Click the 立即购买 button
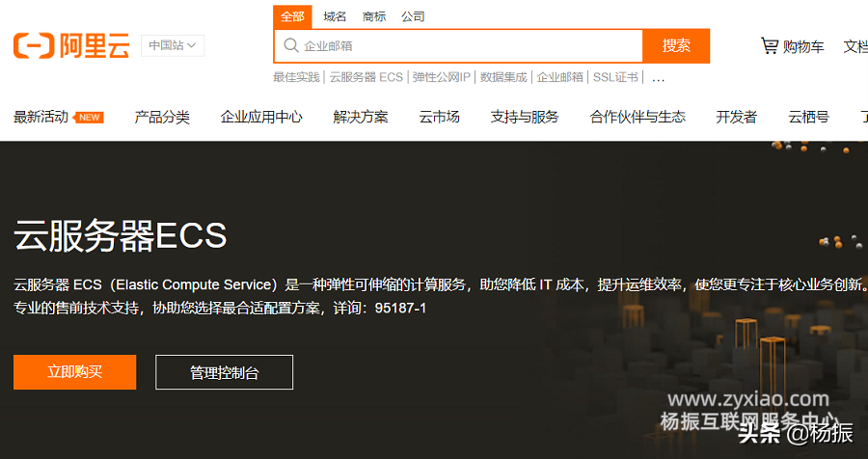Image resolution: width=868 pixels, height=459 pixels. (x=74, y=372)
